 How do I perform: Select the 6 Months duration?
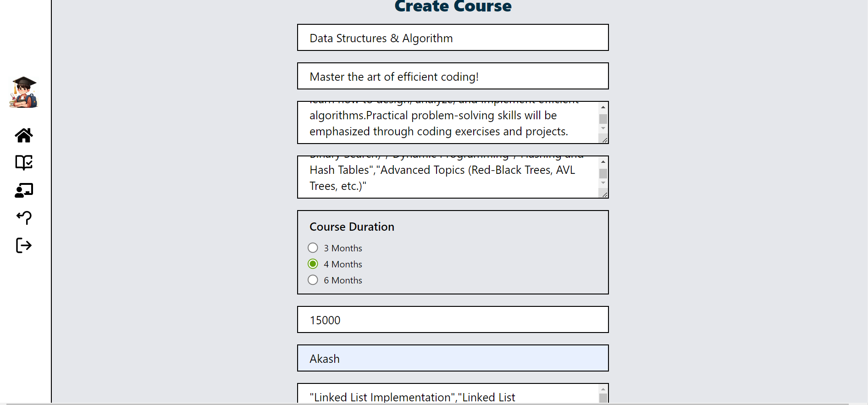click(x=313, y=280)
